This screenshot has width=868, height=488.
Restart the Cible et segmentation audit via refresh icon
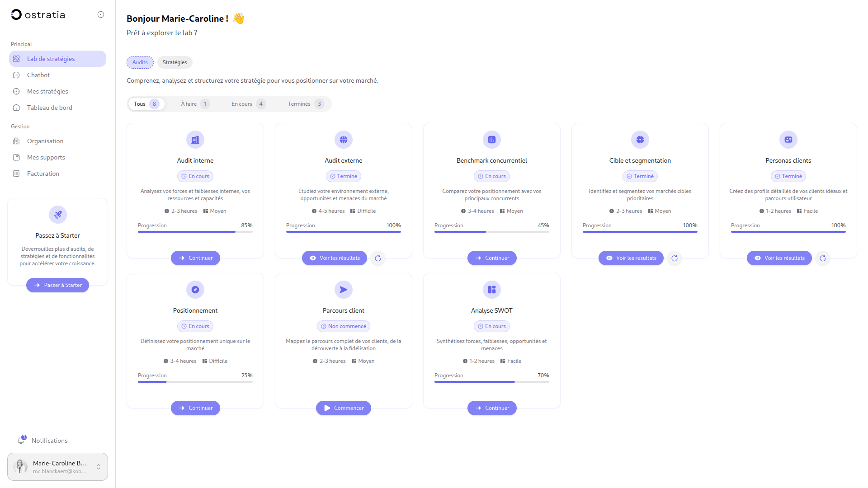click(675, 258)
